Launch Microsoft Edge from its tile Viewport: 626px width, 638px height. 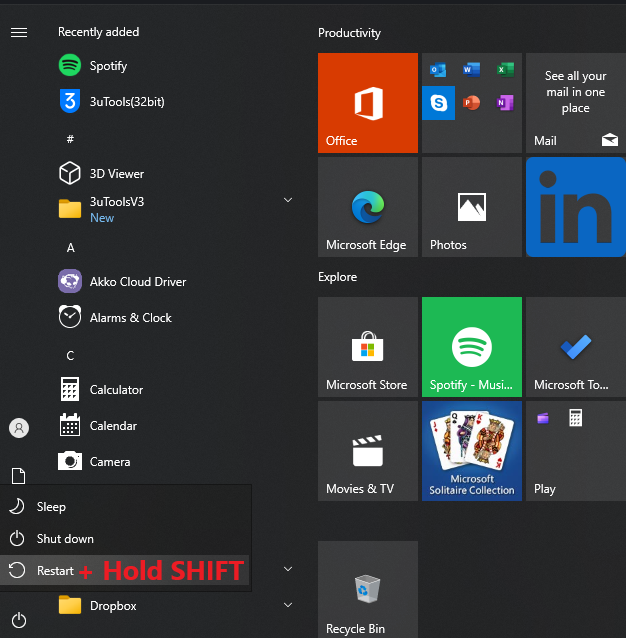tap(367, 207)
